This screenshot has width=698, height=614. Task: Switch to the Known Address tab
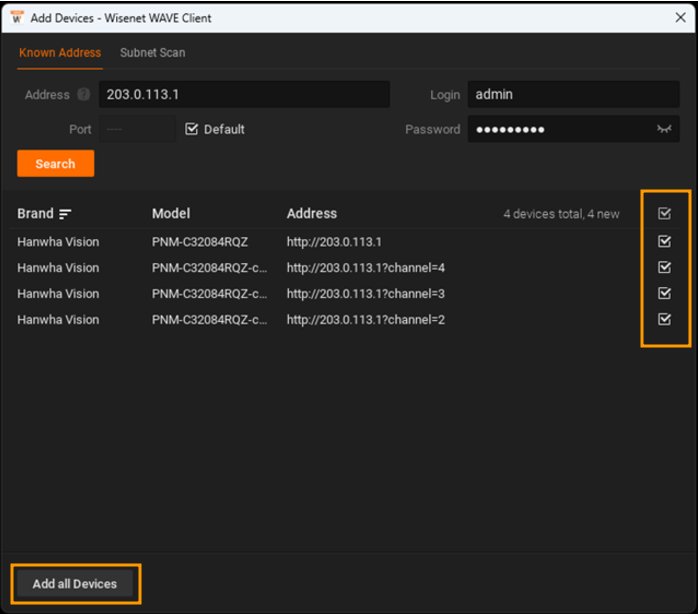tap(60, 53)
